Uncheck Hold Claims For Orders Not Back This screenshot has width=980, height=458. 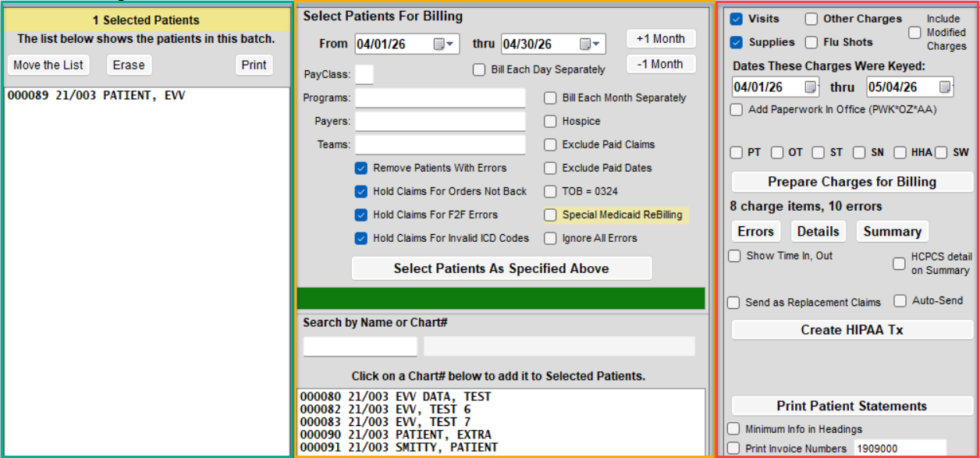(x=360, y=191)
